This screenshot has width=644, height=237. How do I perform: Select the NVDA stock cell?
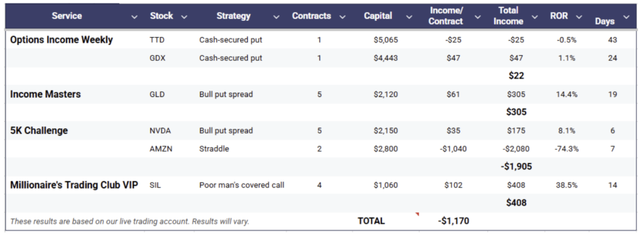coord(160,131)
